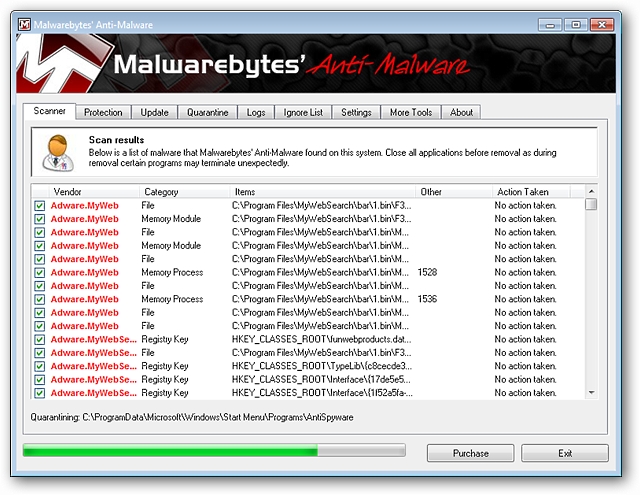This screenshot has width=640, height=495.
Task: Click vendor Adware.MyWebSe... in the TypeLib row
Action: coord(93,366)
